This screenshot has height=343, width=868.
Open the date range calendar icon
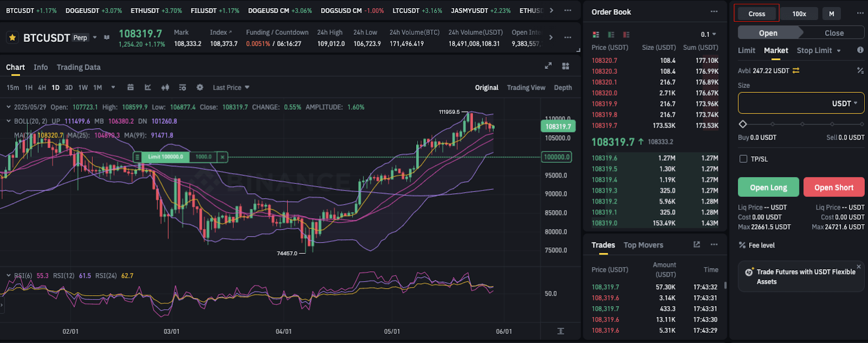tap(130, 87)
